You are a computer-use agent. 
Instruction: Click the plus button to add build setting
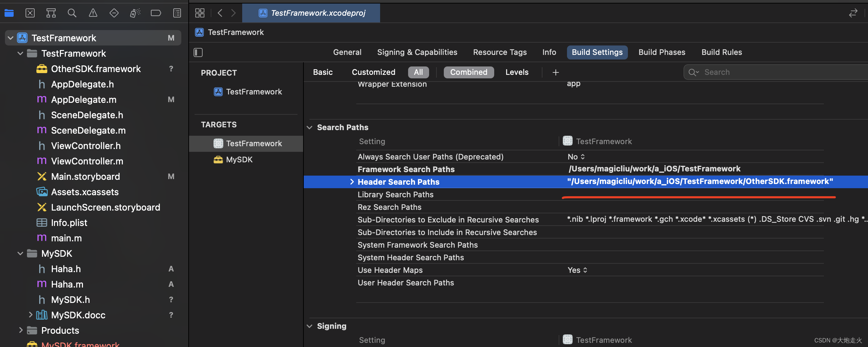[x=555, y=72]
